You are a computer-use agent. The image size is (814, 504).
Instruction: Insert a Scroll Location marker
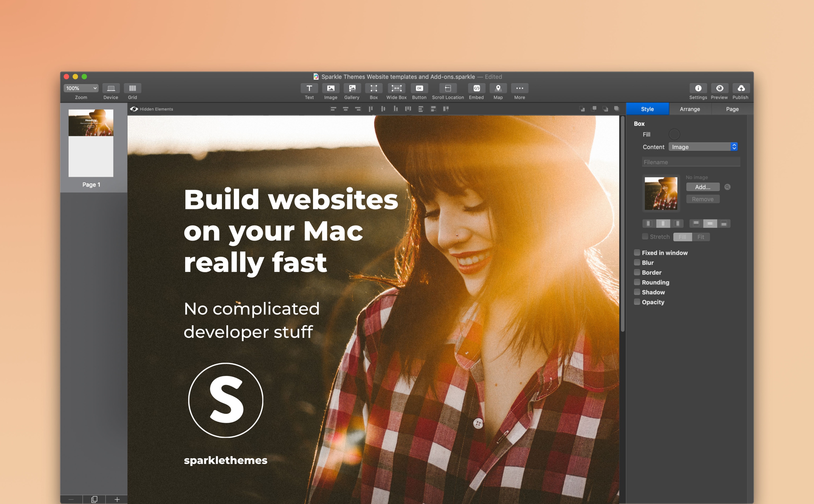coord(448,88)
